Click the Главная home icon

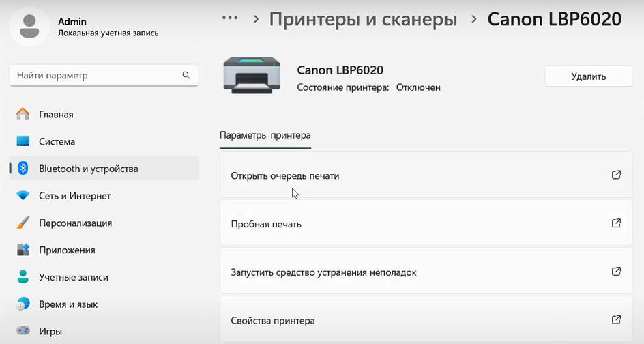click(x=23, y=114)
